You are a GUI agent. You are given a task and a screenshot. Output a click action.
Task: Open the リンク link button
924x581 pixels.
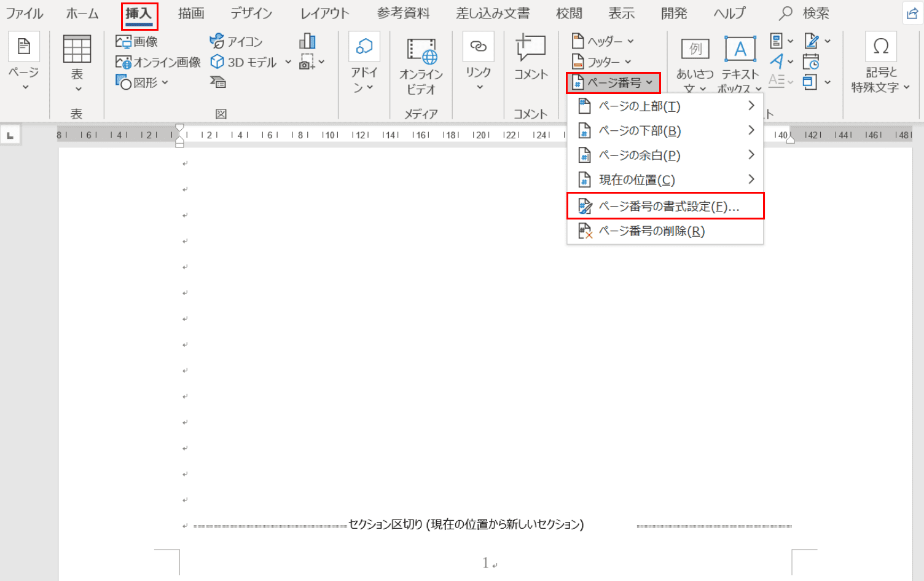(478, 62)
